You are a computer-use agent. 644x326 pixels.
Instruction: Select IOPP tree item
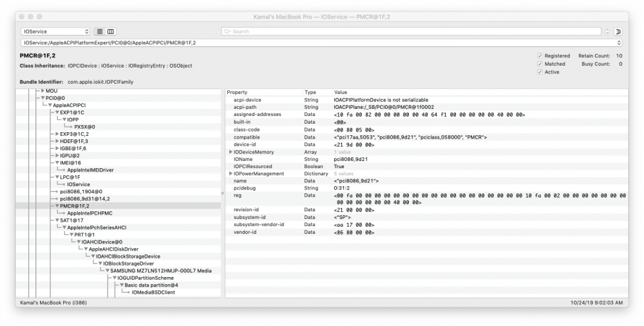(x=73, y=120)
